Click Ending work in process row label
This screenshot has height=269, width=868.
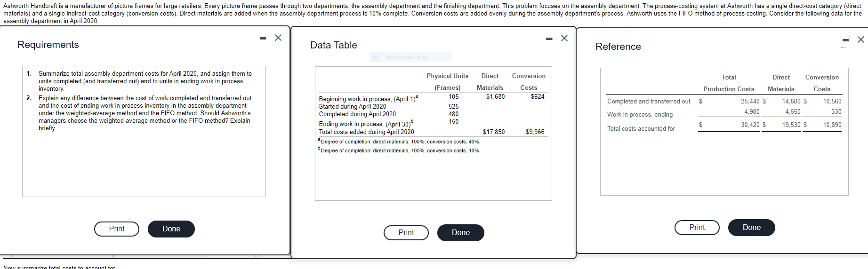(x=366, y=123)
